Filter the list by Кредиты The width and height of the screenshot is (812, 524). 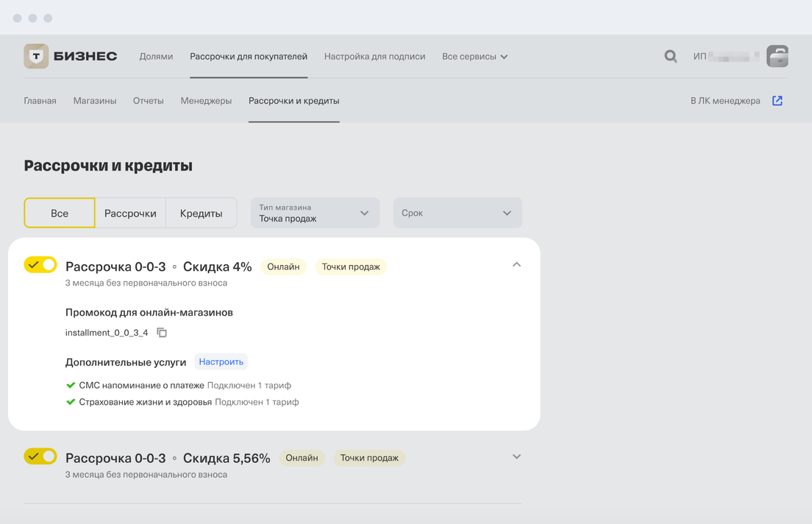click(201, 213)
